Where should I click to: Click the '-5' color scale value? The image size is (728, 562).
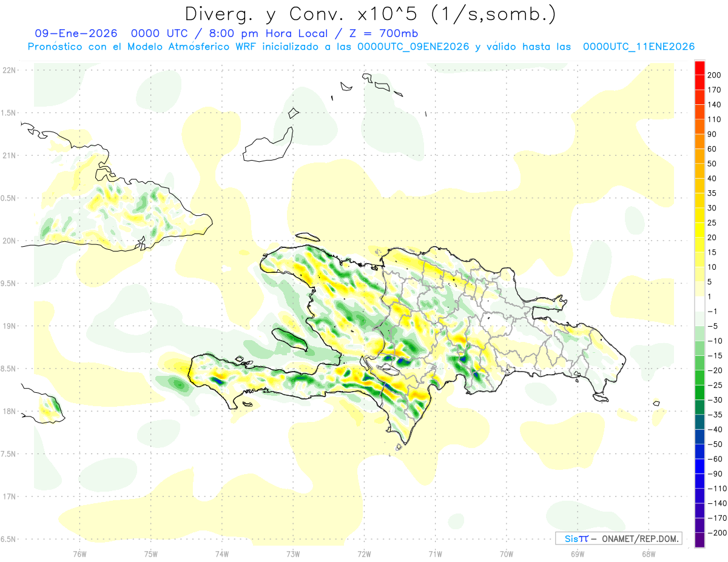[x=712, y=326]
